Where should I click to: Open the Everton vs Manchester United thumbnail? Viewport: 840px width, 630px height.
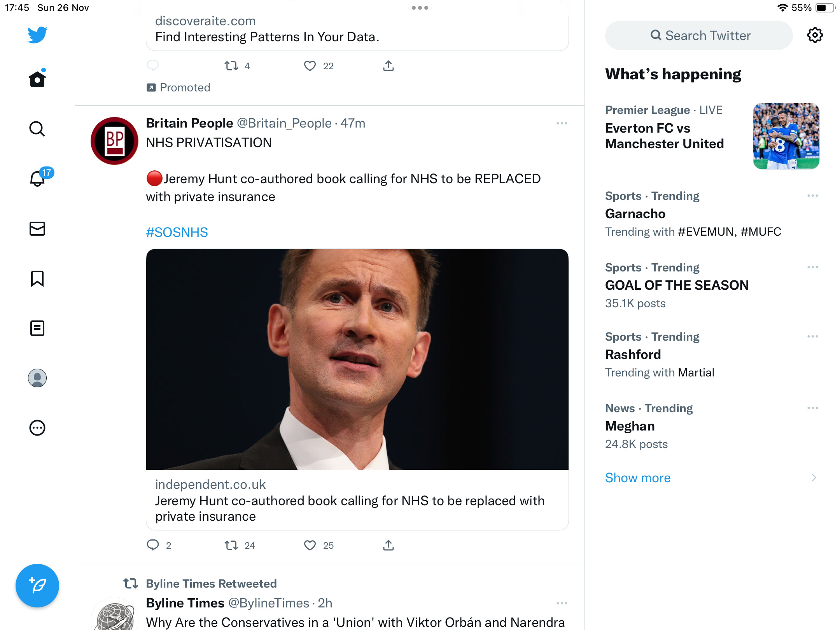[786, 136]
